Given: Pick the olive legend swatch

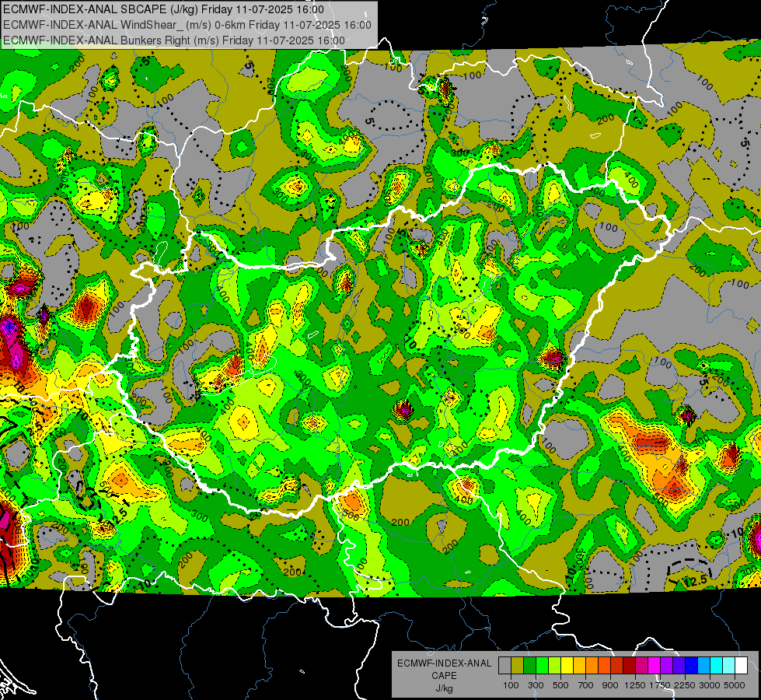Looking at the screenshot, I should 518,665.
